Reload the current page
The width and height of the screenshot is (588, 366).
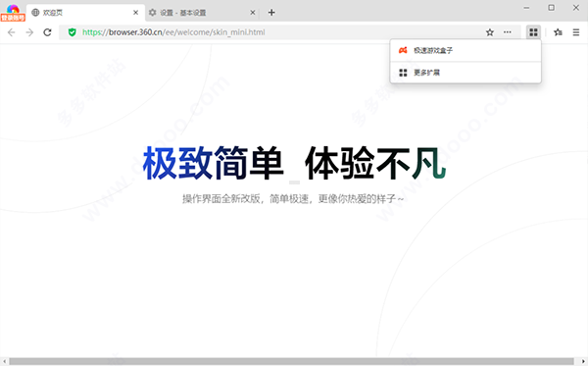47,32
